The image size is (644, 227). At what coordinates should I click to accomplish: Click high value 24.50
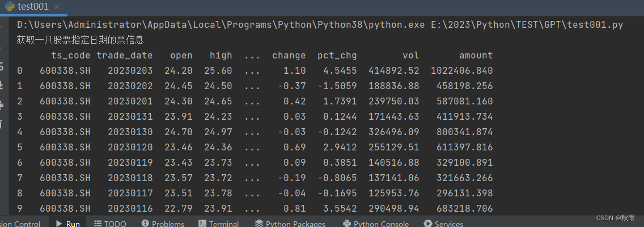[x=218, y=86]
